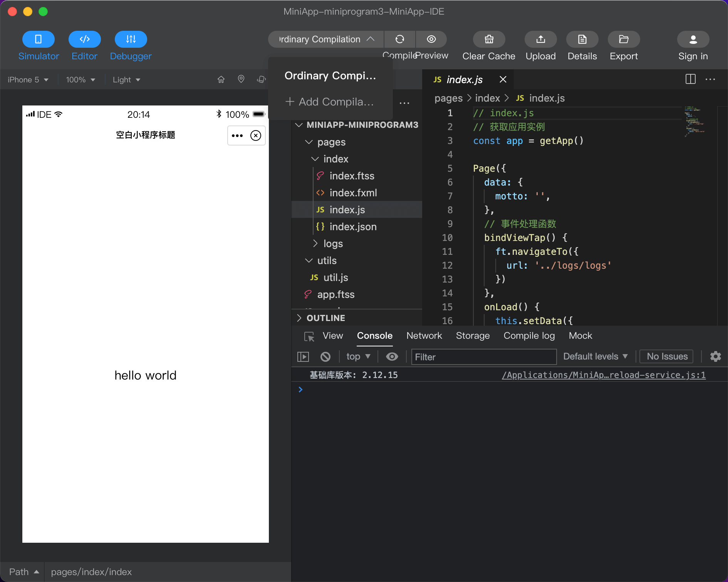Image resolution: width=728 pixels, height=582 pixels.
Task: Open the Ordinary Compilation dropdown
Action: tap(326, 39)
